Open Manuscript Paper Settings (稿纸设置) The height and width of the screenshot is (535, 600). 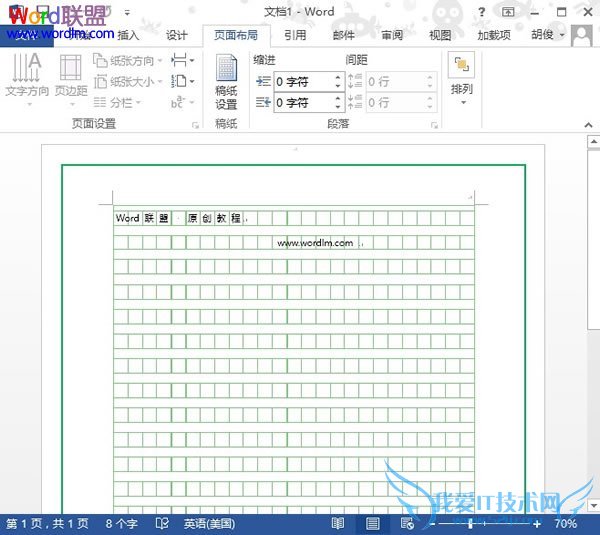(226, 82)
